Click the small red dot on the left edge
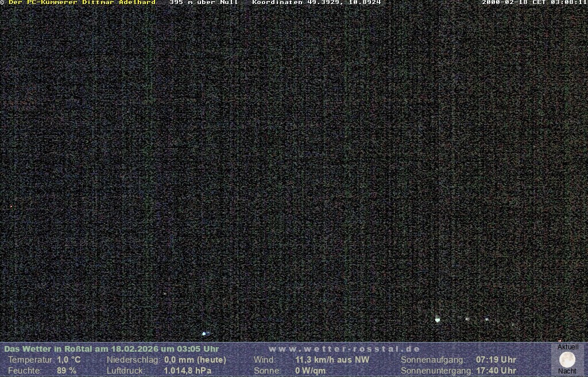The width and height of the screenshot is (588, 377). click(11, 206)
